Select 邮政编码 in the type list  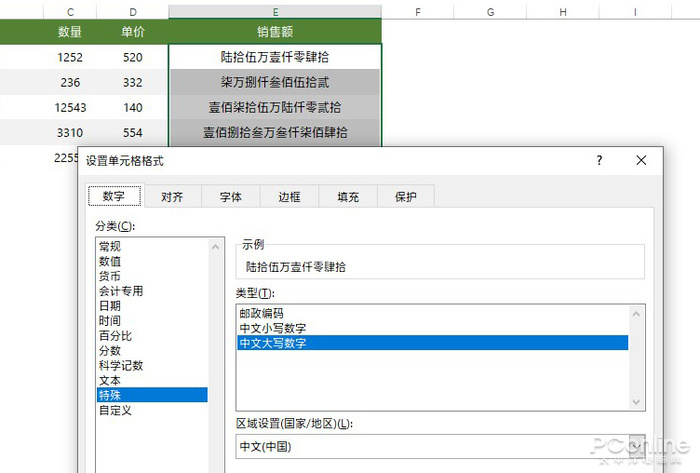[x=262, y=313]
